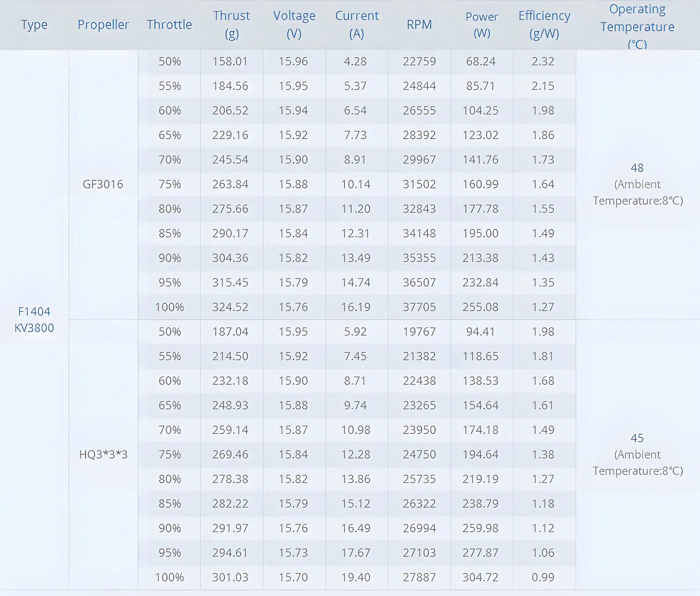Click the RPM column header
700x596 pixels.
(419, 24)
